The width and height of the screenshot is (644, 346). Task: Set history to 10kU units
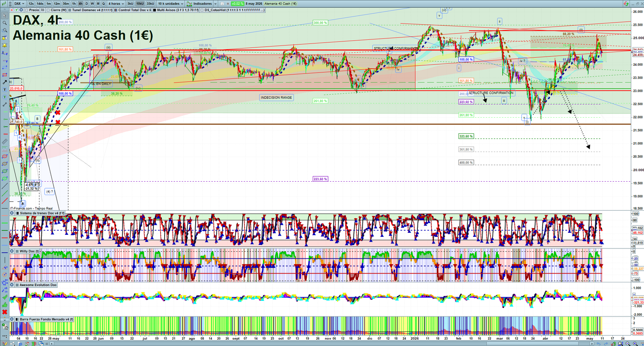pos(140,4)
